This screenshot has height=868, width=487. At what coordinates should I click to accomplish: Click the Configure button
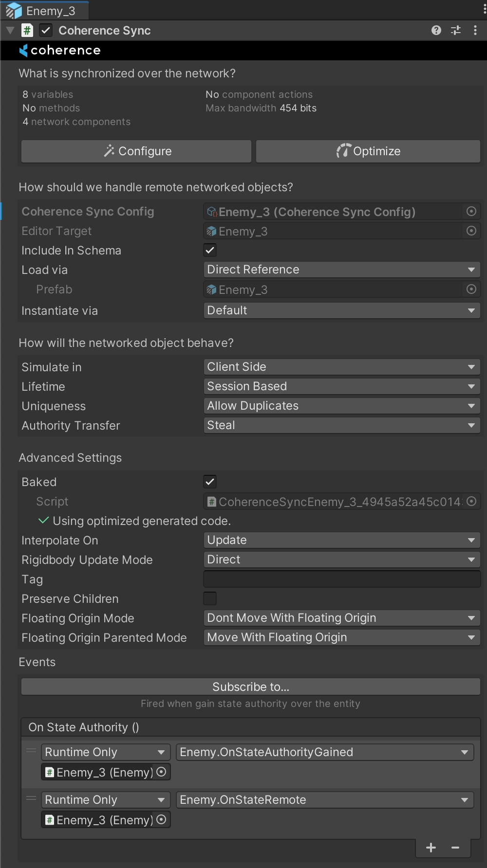click(x=136, y=151)
